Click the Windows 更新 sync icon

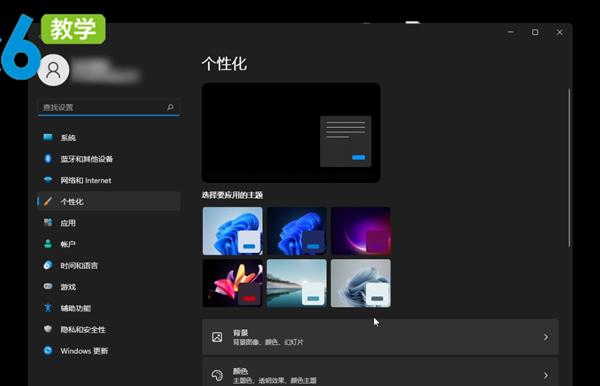tap(48, 350)
